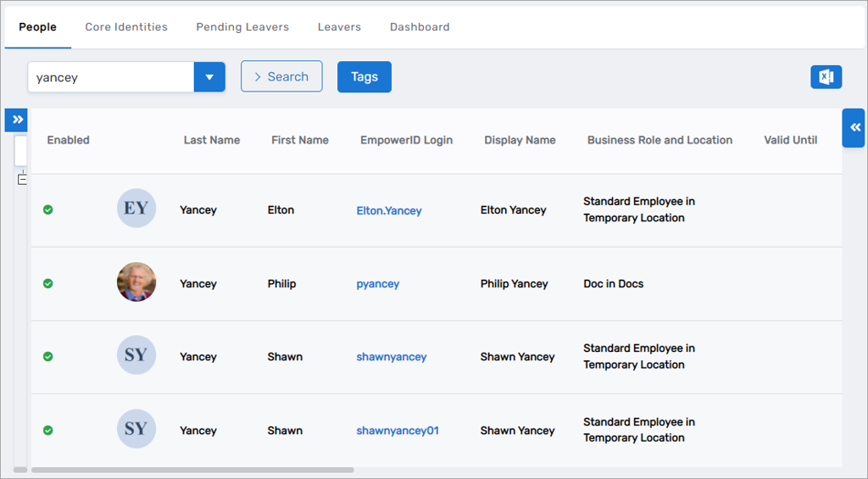Click the search field containing yancey
The image size is (868, 479).
pyautogui.click(x=111, y=77)
